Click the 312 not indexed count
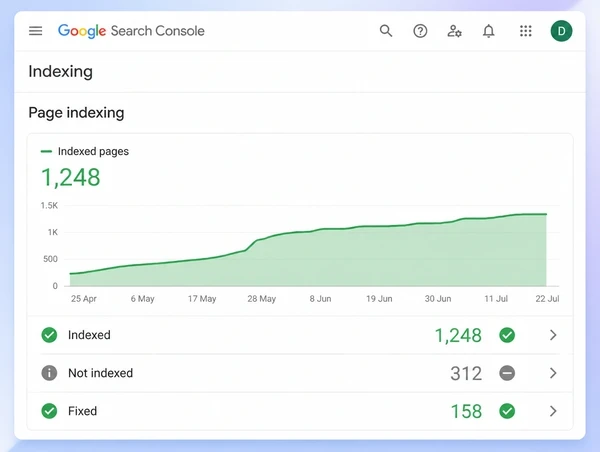 tap(466, 374)
